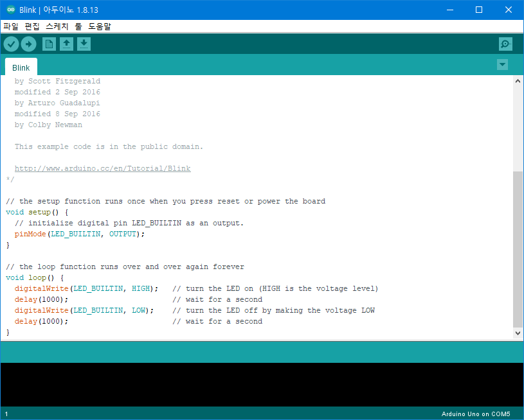Click on 'void setup() {' line

[37, 212]
